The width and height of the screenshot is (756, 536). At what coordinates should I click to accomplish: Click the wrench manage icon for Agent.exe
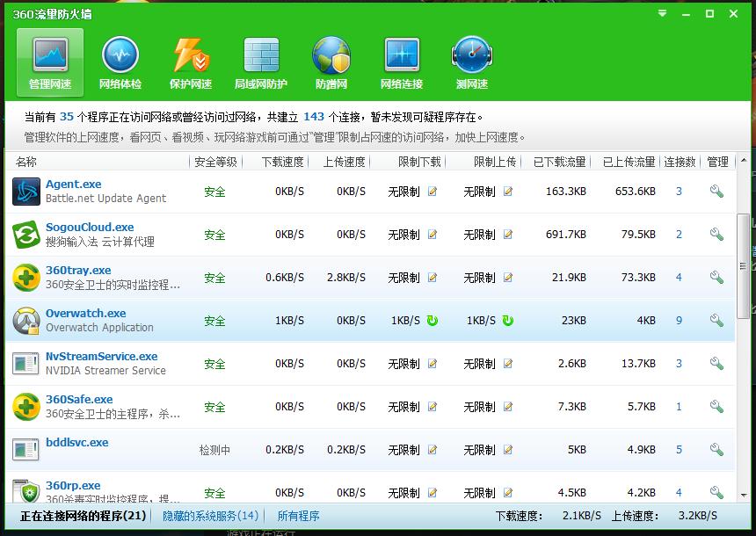[x=716, y=190]
